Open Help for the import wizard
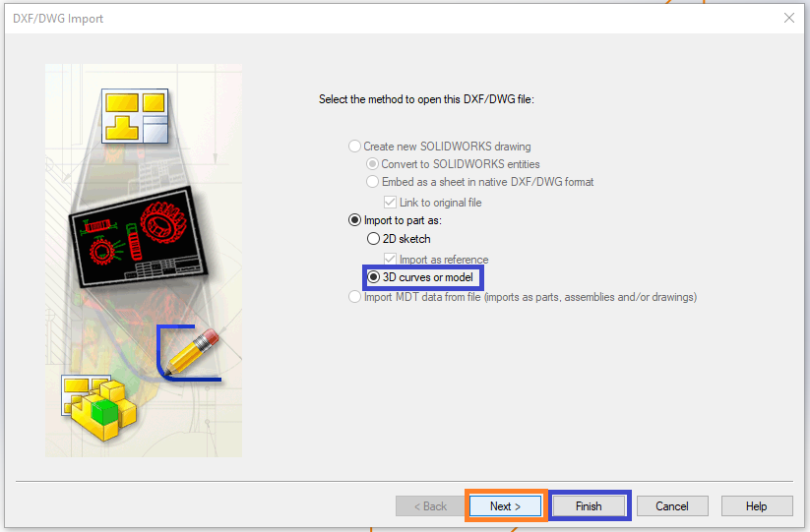The image size is (810, 532). 757,506
